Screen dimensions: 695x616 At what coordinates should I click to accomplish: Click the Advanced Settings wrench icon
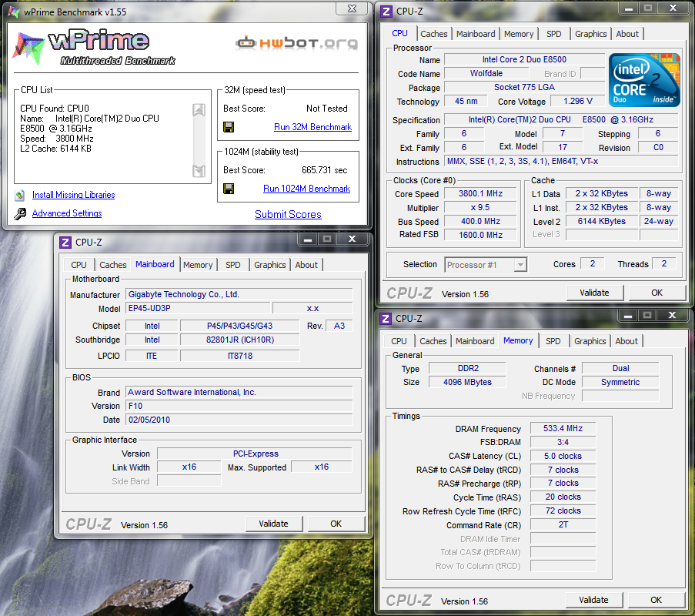19,214
